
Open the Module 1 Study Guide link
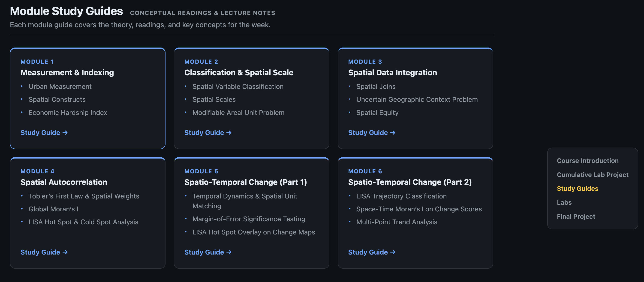[x=44, y=132]
